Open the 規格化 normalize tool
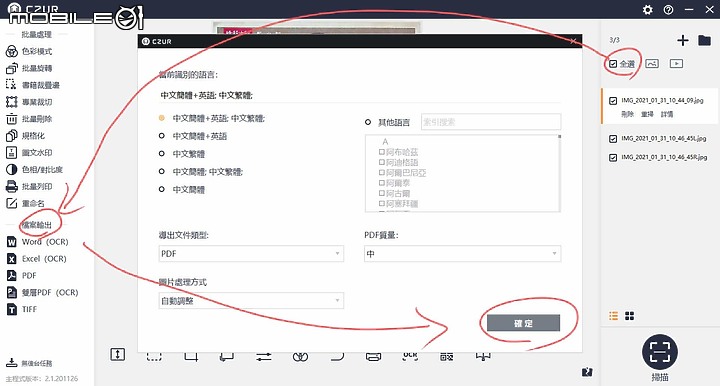Image resolution: width=720 pixels, height=386 pixels. (25, 136)
